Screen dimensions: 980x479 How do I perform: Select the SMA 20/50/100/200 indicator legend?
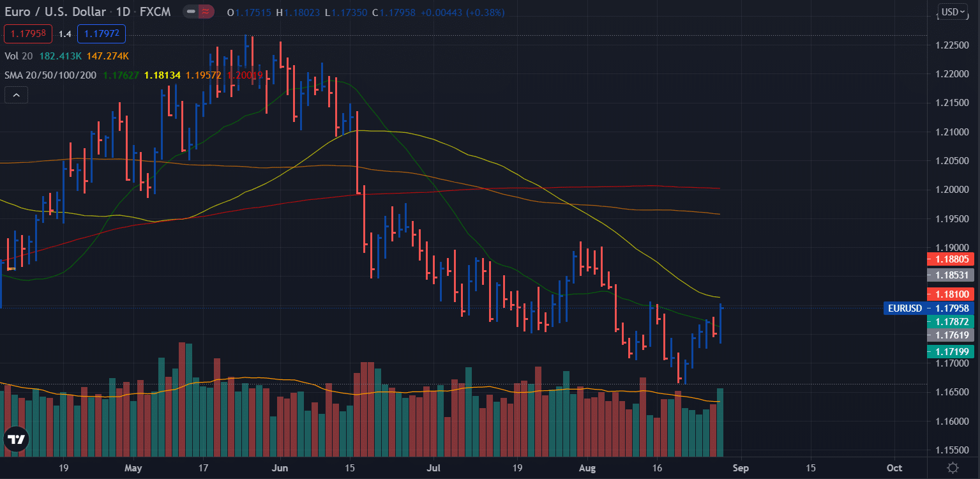coord(50,75)
